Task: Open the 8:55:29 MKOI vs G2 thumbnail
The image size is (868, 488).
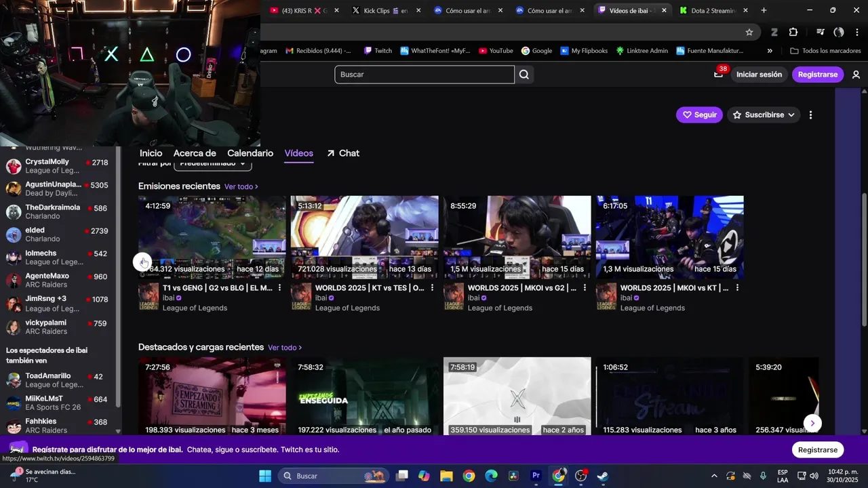Action: tap(517, 237)
